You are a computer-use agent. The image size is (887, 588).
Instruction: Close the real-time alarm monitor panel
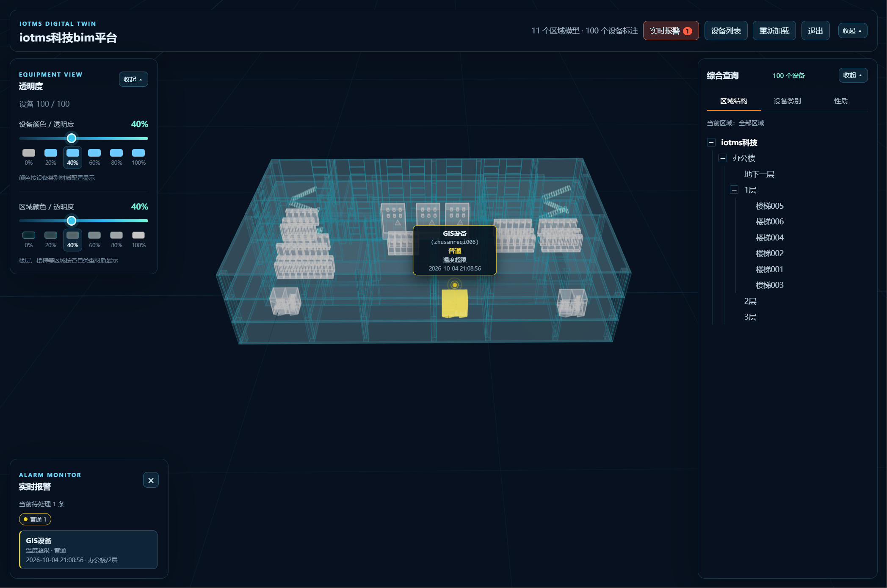[x=151, y=480]
